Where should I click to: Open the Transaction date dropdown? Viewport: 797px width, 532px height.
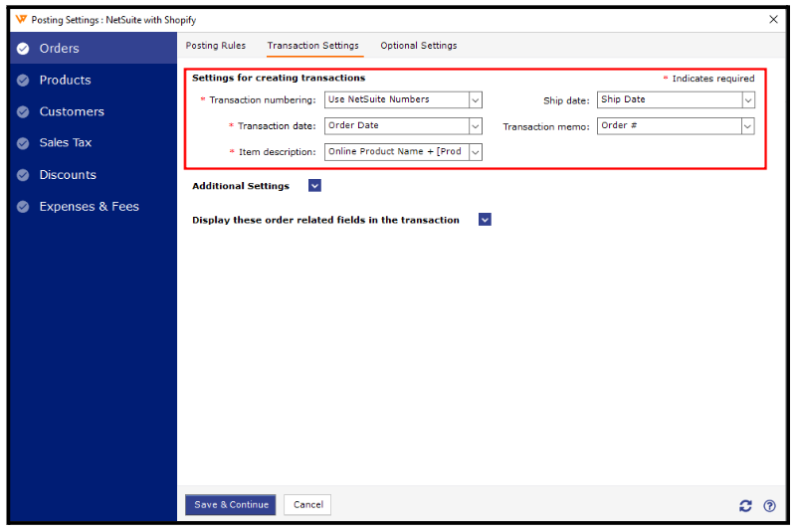(475, 126)
